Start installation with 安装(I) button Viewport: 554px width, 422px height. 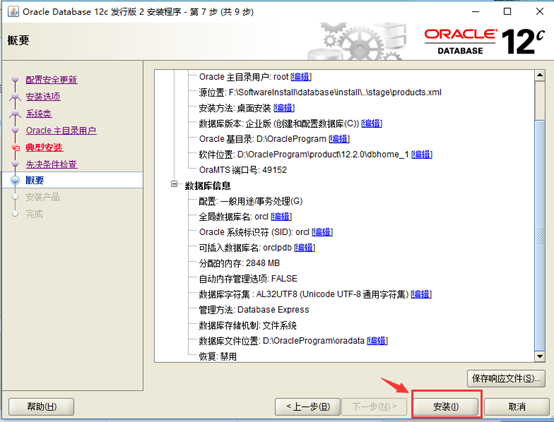[x=446, y=407]
